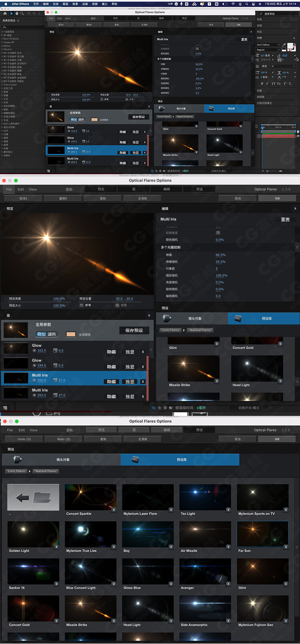Toggle 独显 on highlighted Multi Iris row, middle window
300x644 pixels.
(x=130, y=382)
